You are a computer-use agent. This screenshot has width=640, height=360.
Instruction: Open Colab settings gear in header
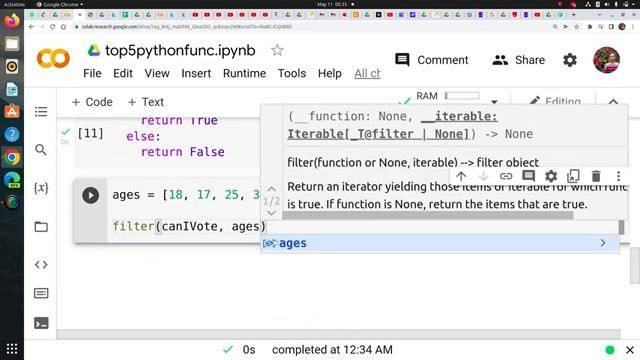570,60
